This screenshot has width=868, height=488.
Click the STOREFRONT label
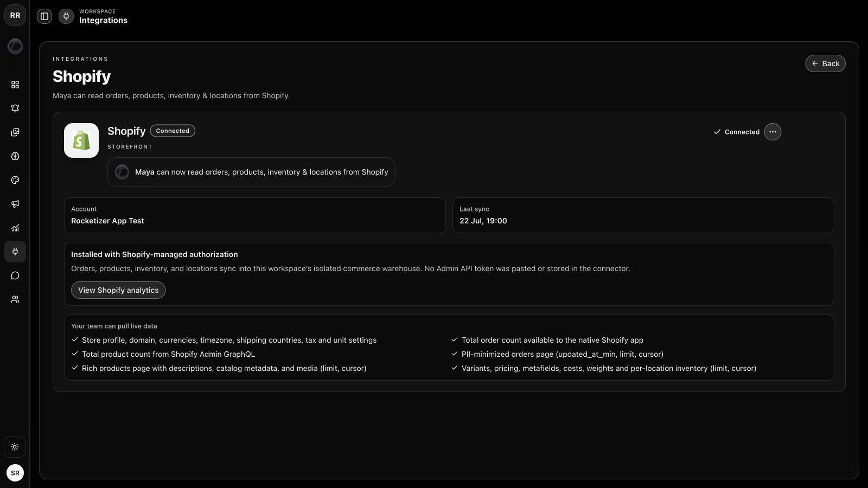point(130,147)
